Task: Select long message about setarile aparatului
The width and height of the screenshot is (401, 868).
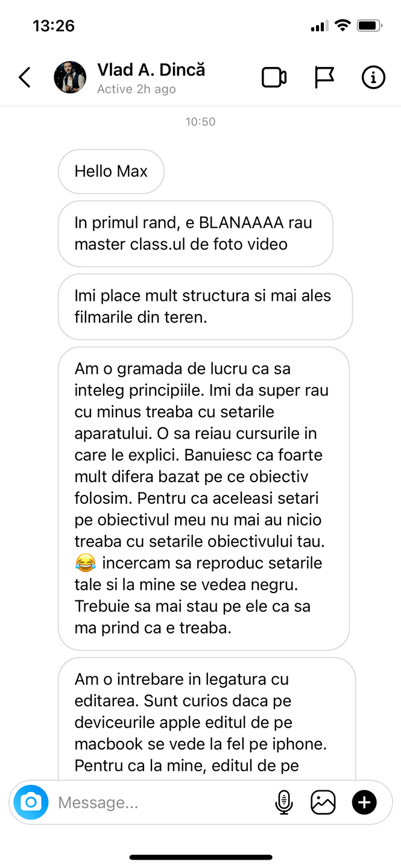Action: (x=204, y=498)
